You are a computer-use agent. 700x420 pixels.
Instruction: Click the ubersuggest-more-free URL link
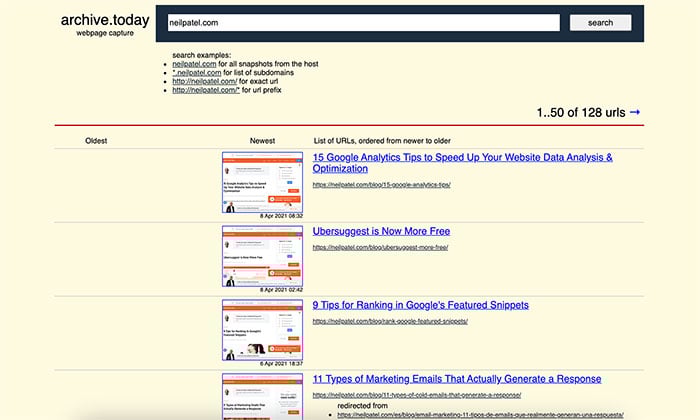tap(380, 247)
